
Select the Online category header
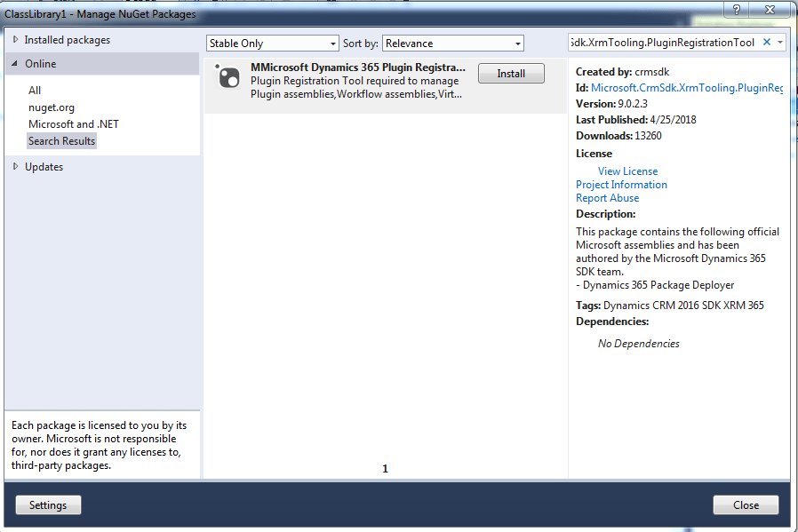click(x=102, y=64)
